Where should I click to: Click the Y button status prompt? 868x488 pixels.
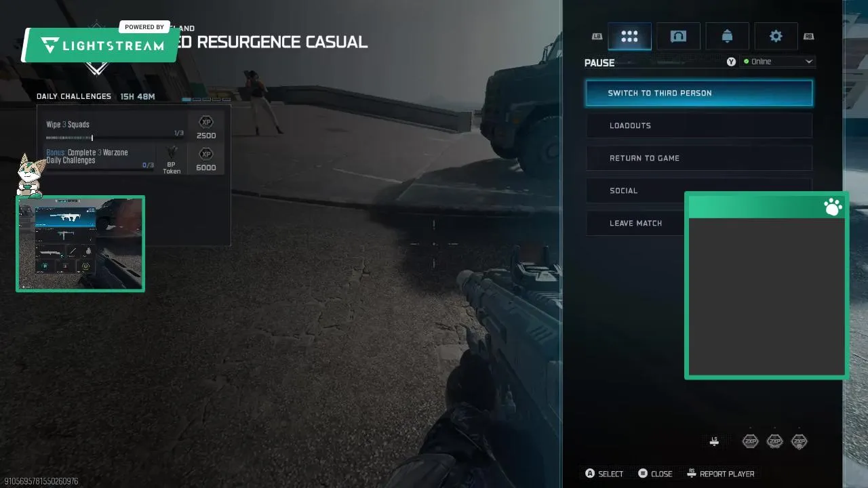click(x=731, y=62)
